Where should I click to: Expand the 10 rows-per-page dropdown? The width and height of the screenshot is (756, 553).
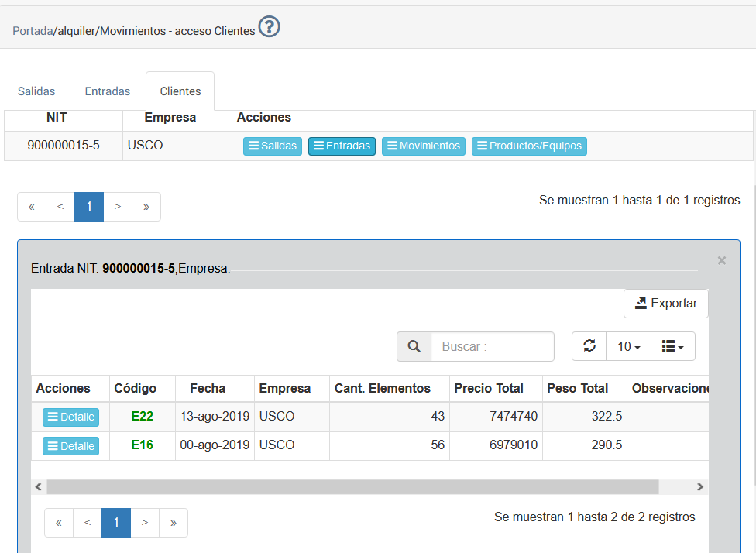(x=628, y=346)
